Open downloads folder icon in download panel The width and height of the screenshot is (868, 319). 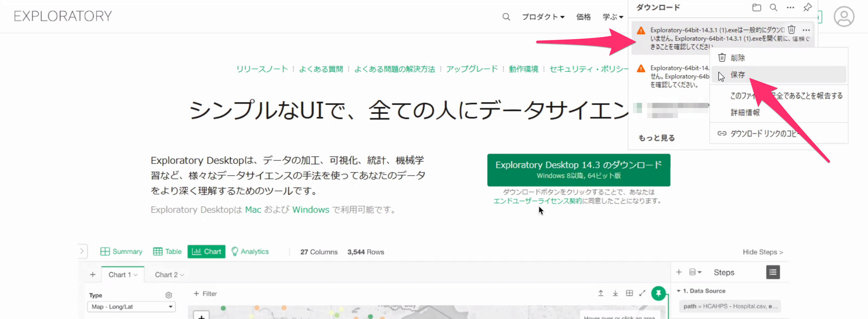757,7
